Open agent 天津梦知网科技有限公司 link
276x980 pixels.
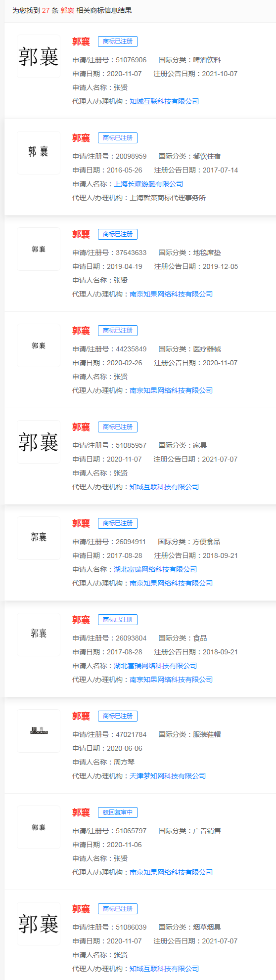(x=168, y=776)
